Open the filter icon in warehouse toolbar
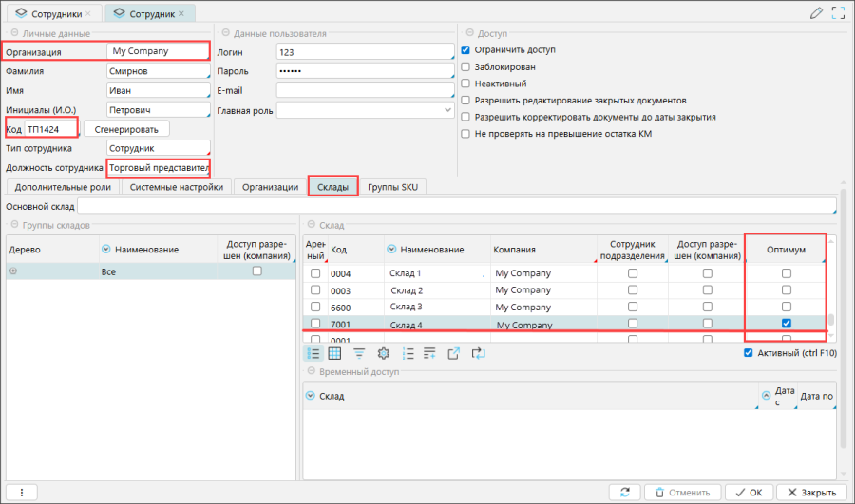 click(x=359, y=353)
